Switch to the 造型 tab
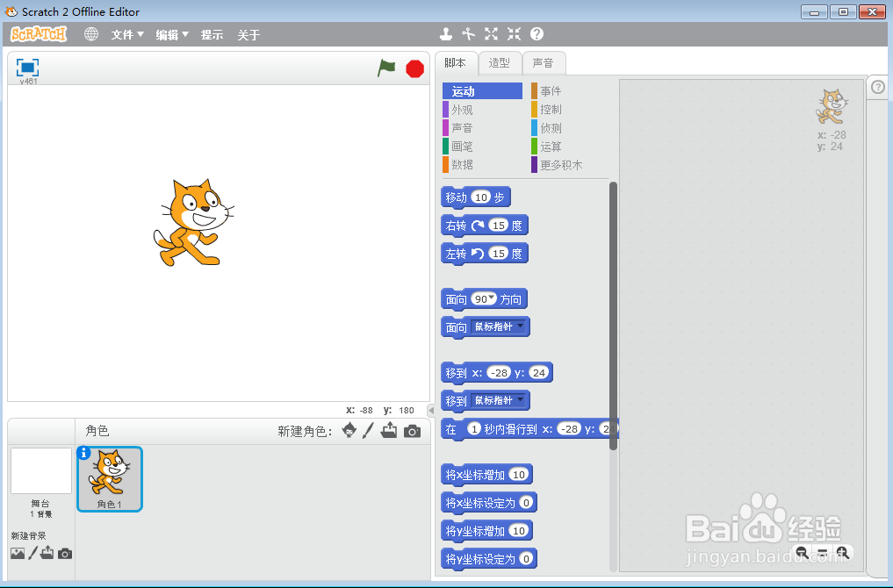The height and width of the screenshot is (588, 893). (x=499, y=62)
